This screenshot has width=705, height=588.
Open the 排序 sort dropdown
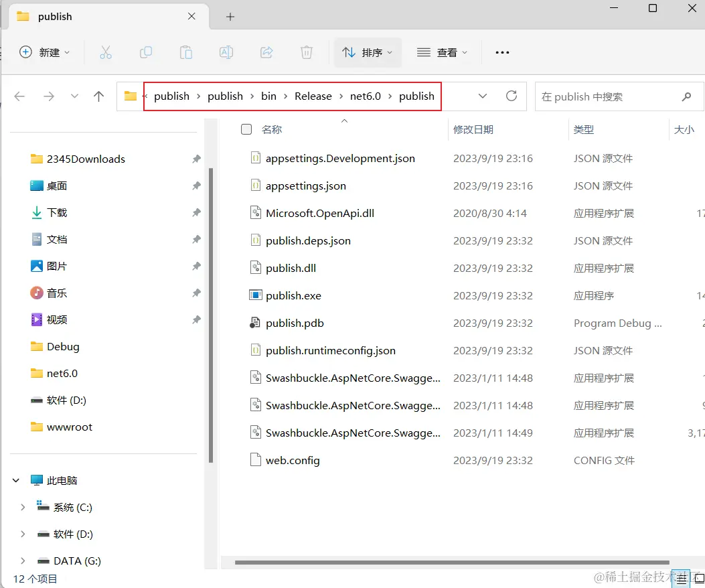tap(368, 53)
